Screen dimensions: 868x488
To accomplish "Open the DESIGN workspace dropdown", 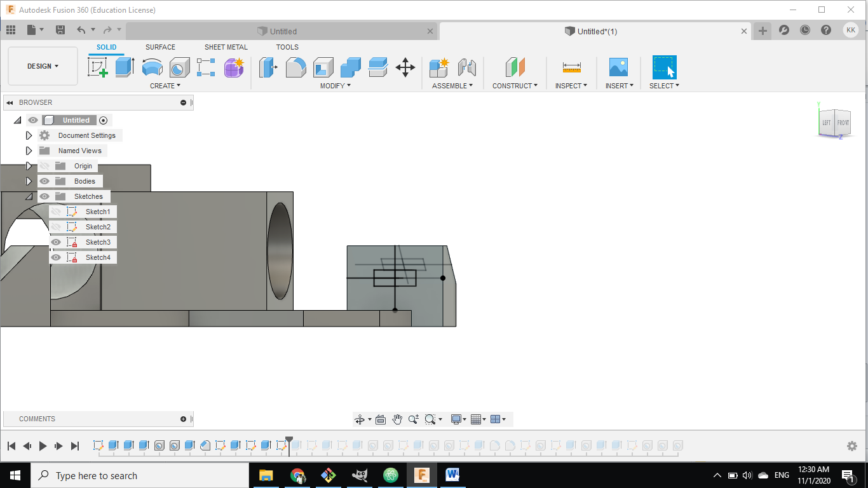I will pyautogui.click(x=43, y=66).
